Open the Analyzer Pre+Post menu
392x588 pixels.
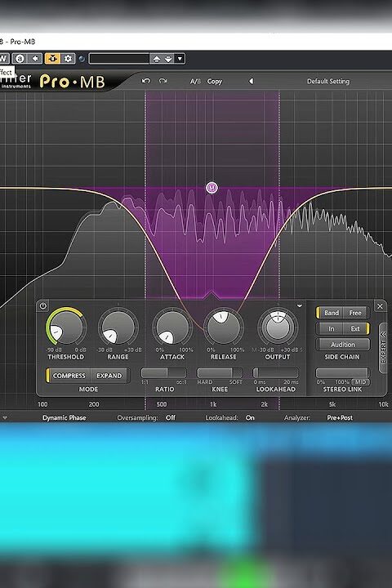[340, 417]
